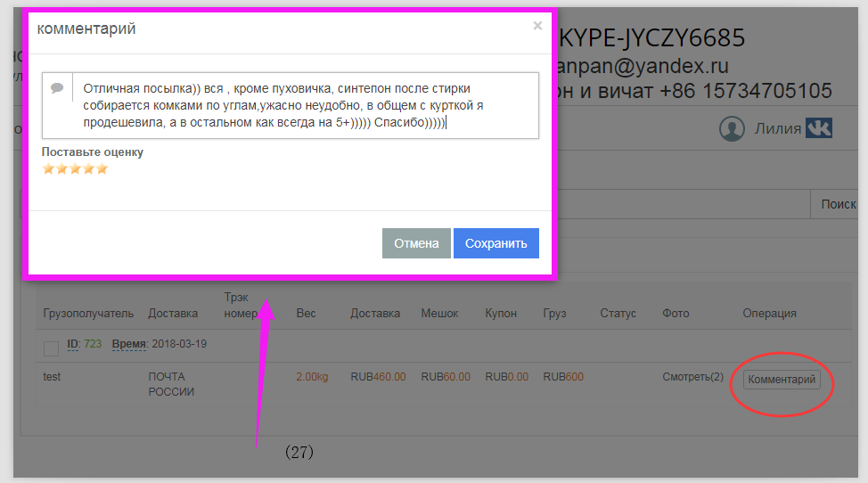This screenshot has height=483, width=868.
Task: Set rating to one star
Action: click(x=48, y=169)
